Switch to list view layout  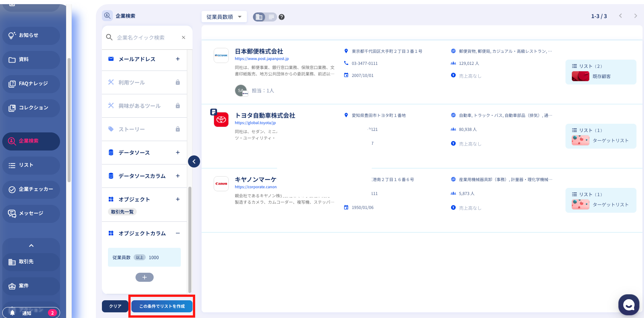pos(271,17)
